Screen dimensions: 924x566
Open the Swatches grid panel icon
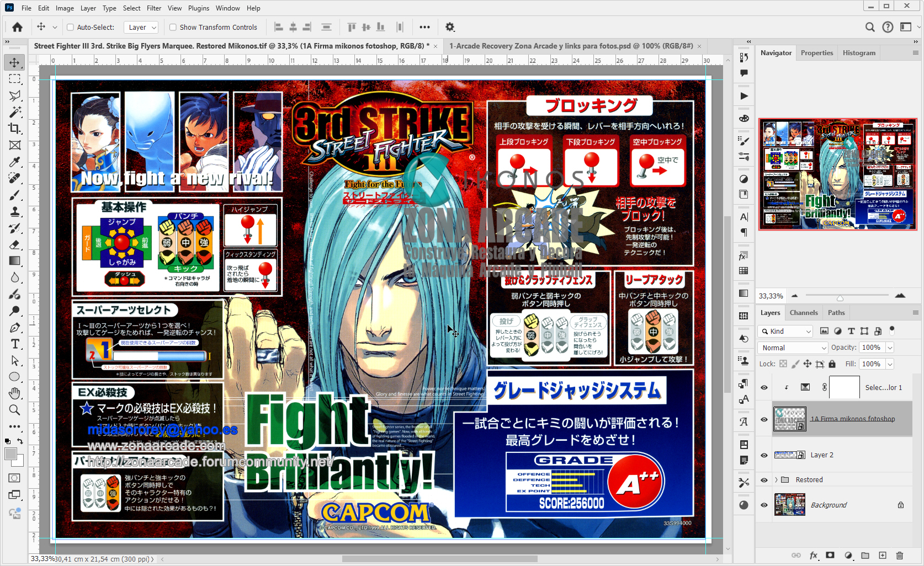point(744,271)
